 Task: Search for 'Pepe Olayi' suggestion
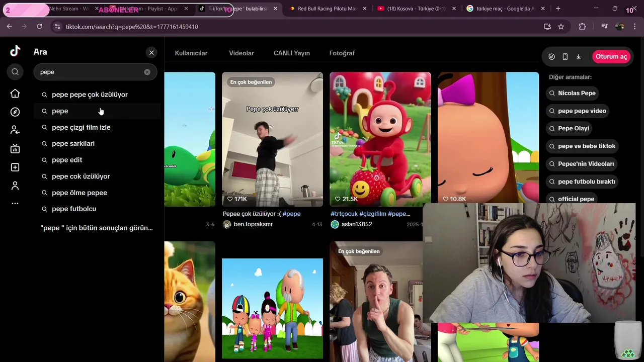pos(569,128)
